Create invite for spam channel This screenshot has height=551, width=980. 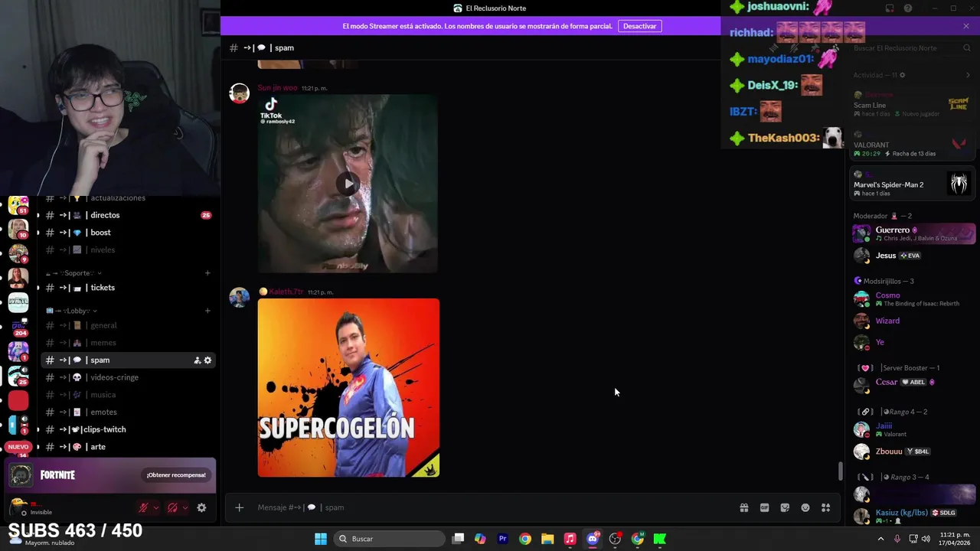pos(197,360)
